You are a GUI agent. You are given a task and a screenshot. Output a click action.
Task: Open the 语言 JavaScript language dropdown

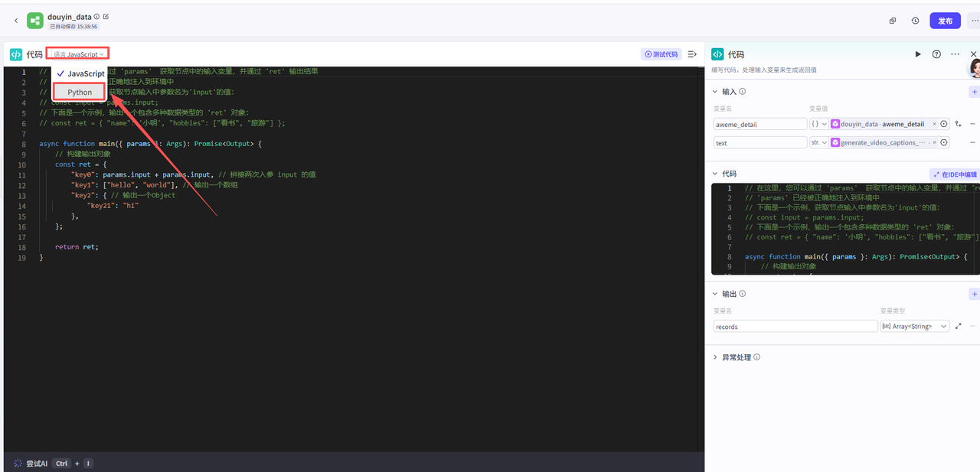pos(78,54)
